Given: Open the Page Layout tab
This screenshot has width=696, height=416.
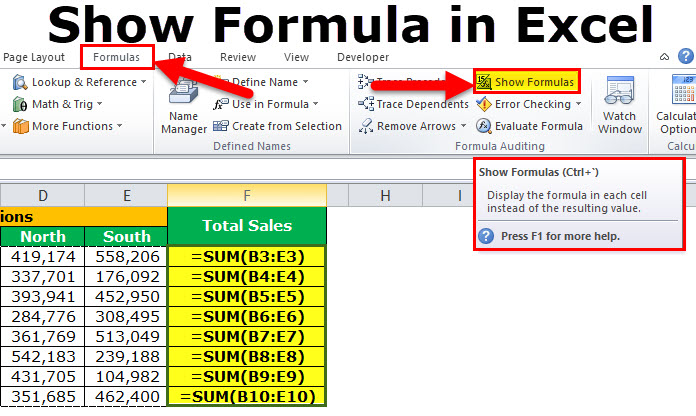Looking at the screenshot, I should pos(34,57).
